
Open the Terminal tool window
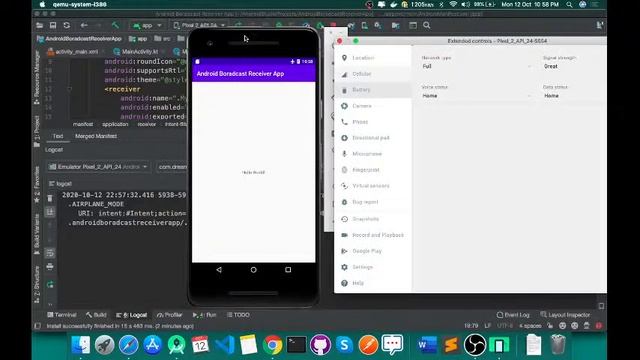(62, 315)
